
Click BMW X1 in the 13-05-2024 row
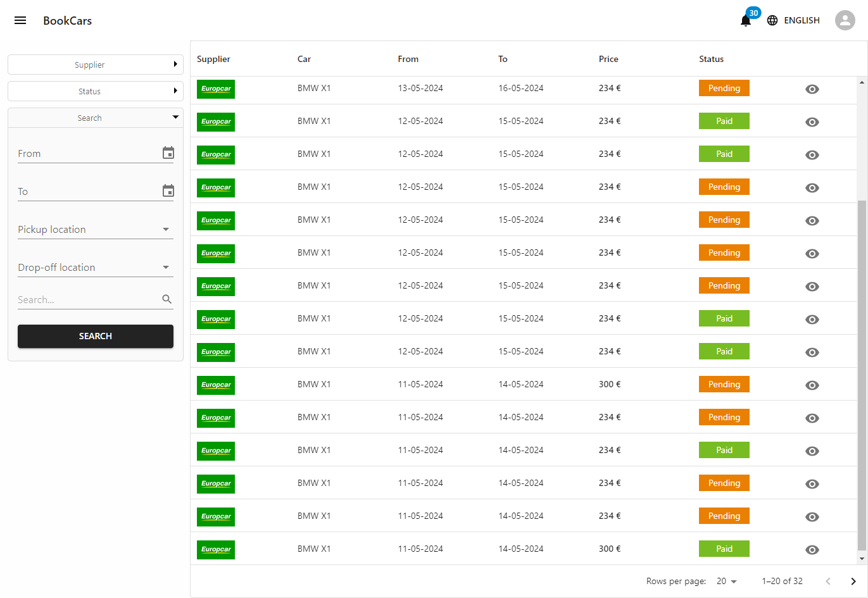click(314, 88)
